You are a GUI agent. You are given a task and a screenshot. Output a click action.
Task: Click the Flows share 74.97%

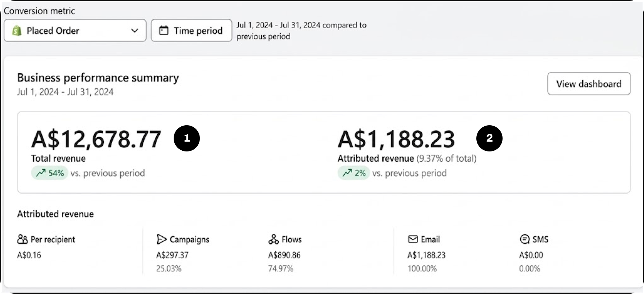281,269
